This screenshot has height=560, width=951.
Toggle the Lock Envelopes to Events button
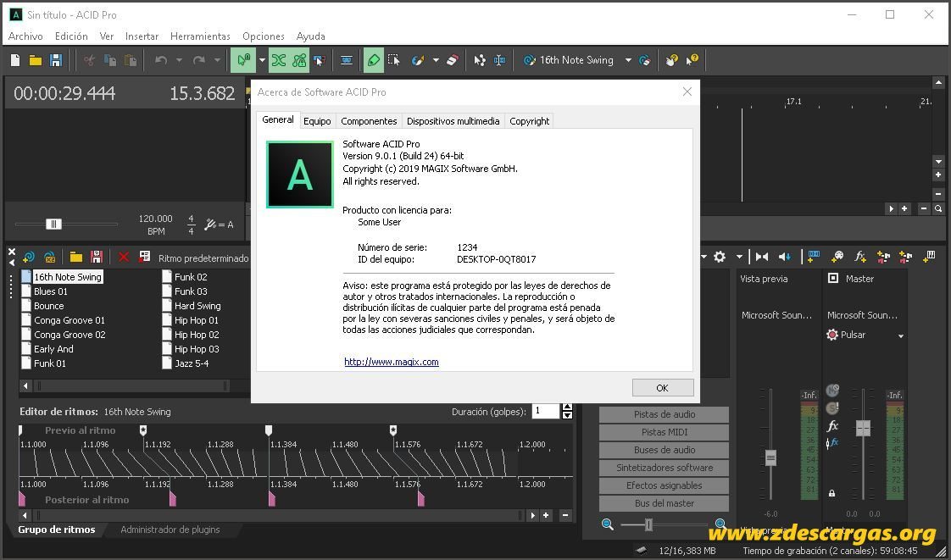coord(299,60)
